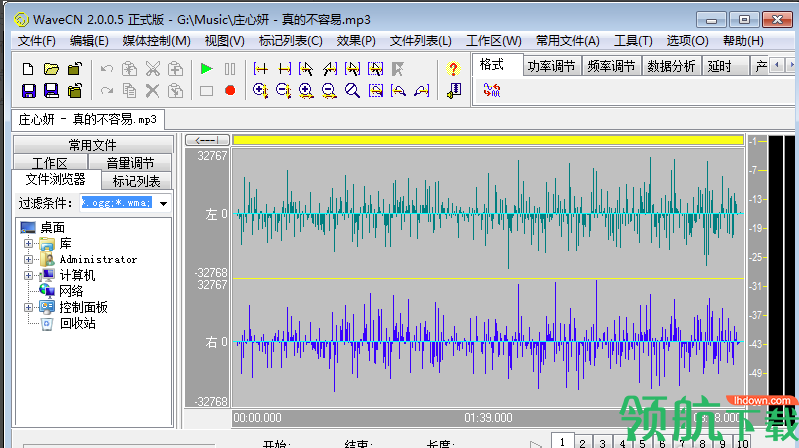Click horizontal zoom-out magnifier icon
Screen dimensions: 799x448
pyautogui.click(x=329, y=91)
